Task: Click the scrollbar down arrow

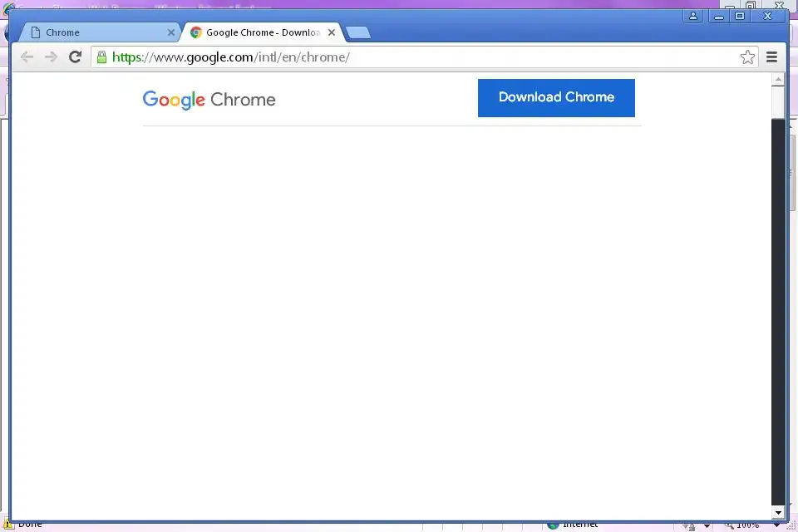Action: [778, 513]
